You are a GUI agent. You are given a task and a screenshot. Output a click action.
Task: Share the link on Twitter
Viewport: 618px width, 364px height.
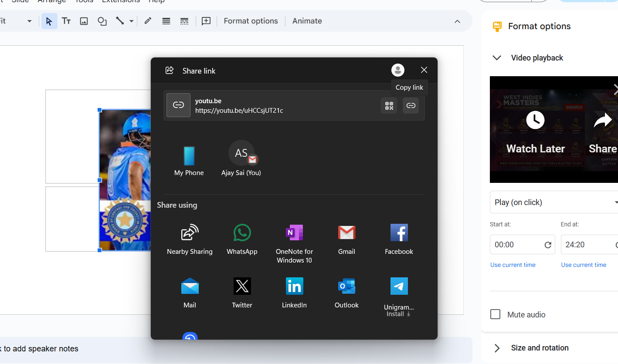[x=242, y=293]
